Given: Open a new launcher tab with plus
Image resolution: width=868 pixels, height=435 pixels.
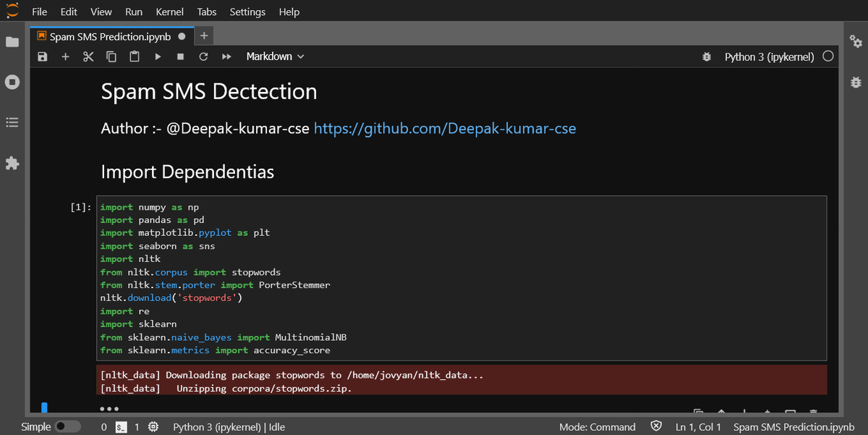Looking at the screenshot, I should coord(204,35).
